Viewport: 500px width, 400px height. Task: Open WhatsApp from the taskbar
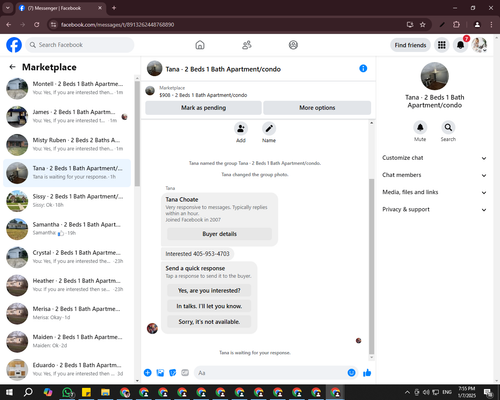pyautogui.click(x=68, y=392)
